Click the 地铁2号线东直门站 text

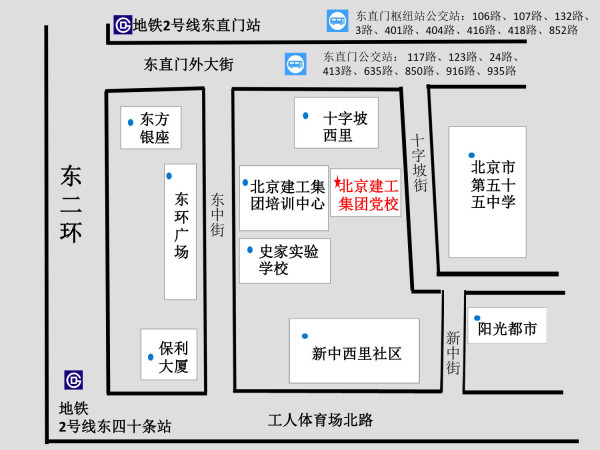click(x=197, y=26)
